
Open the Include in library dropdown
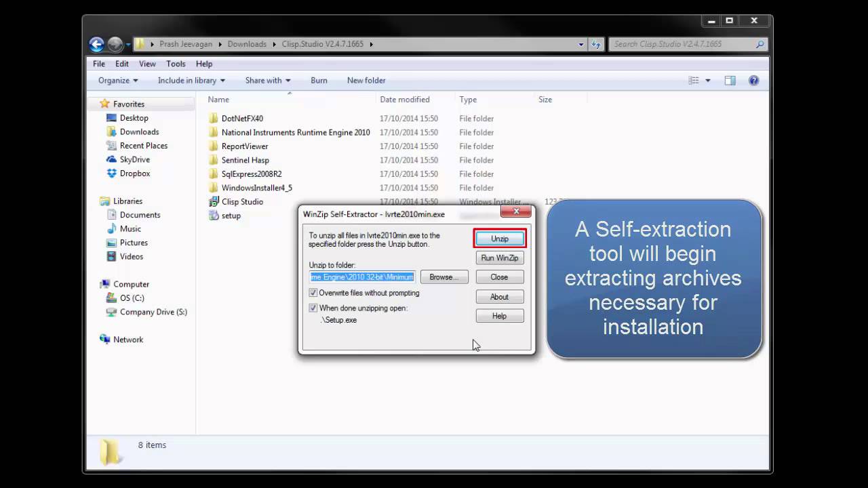191,80
